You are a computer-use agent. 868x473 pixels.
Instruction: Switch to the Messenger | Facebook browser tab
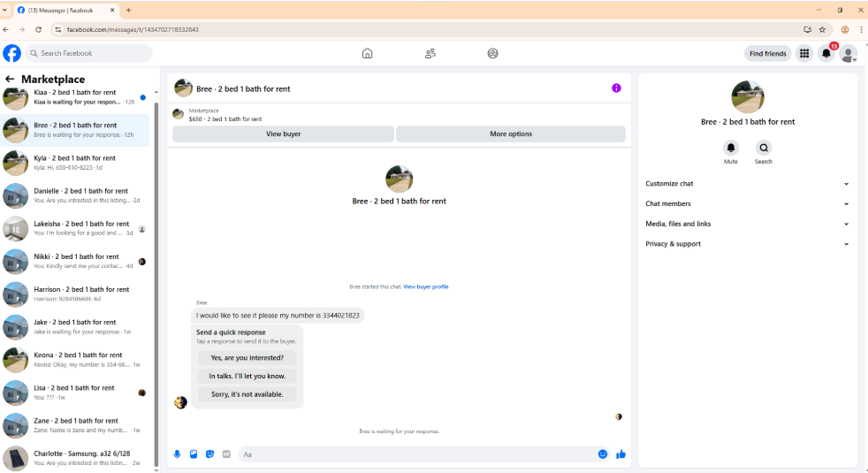pos(65,10)
